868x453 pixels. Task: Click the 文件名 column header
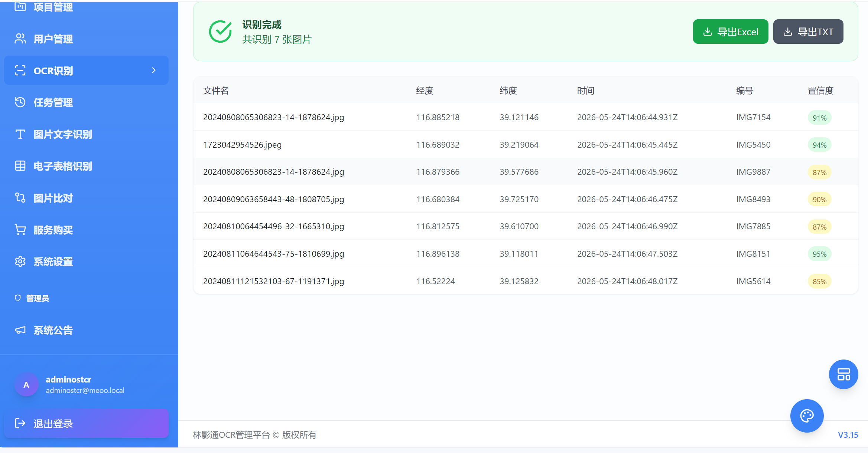tap(216, 91)
